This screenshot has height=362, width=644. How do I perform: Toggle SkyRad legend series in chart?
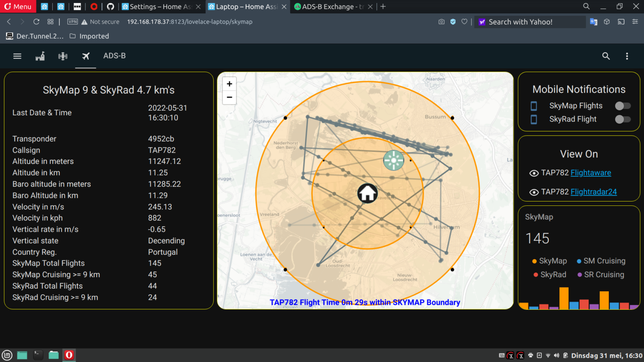[553, 275]
